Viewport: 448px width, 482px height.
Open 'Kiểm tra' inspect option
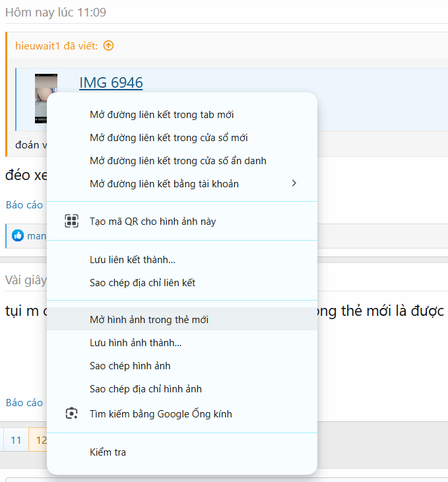click(108, 452)
